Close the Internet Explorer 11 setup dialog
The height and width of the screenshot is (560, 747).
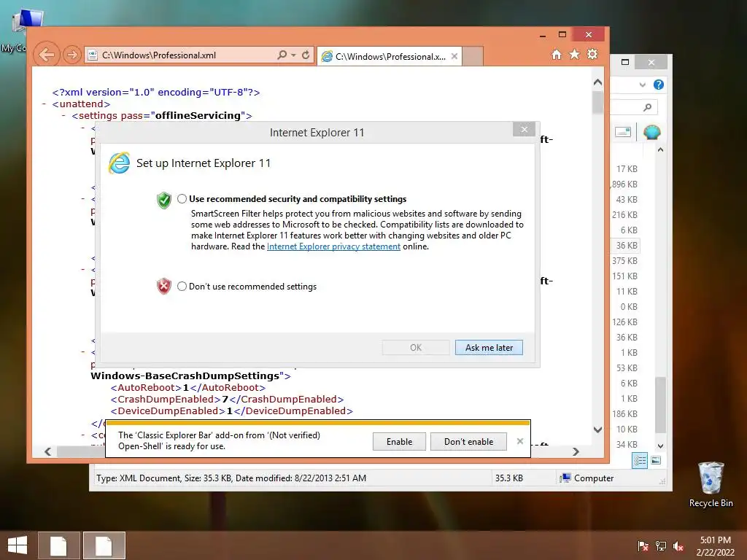[524, 130]
